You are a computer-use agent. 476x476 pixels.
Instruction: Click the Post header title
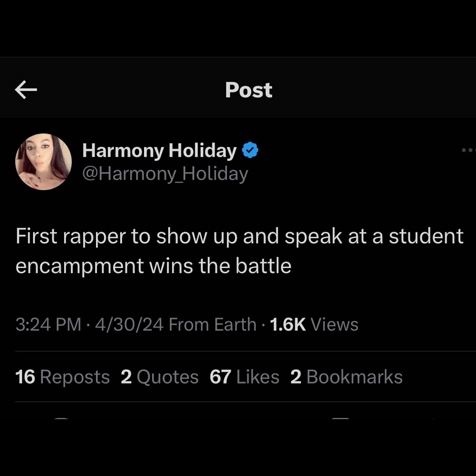248,90
